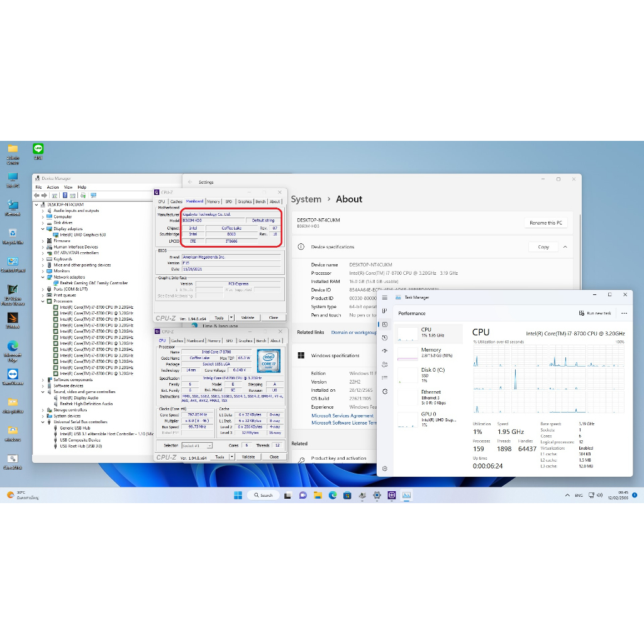
Task: Open the Microsoft Services Agreement link
Action: (x=342, y=416)
